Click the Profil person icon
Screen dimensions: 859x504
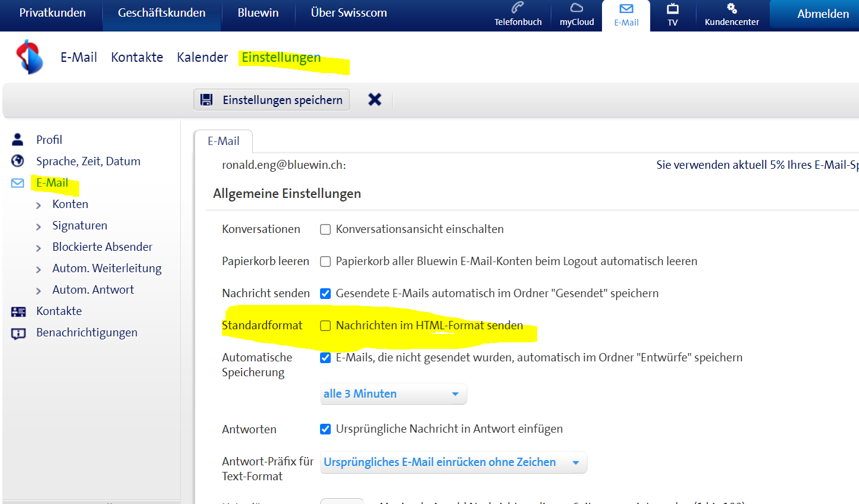click(x=18, y=140)
